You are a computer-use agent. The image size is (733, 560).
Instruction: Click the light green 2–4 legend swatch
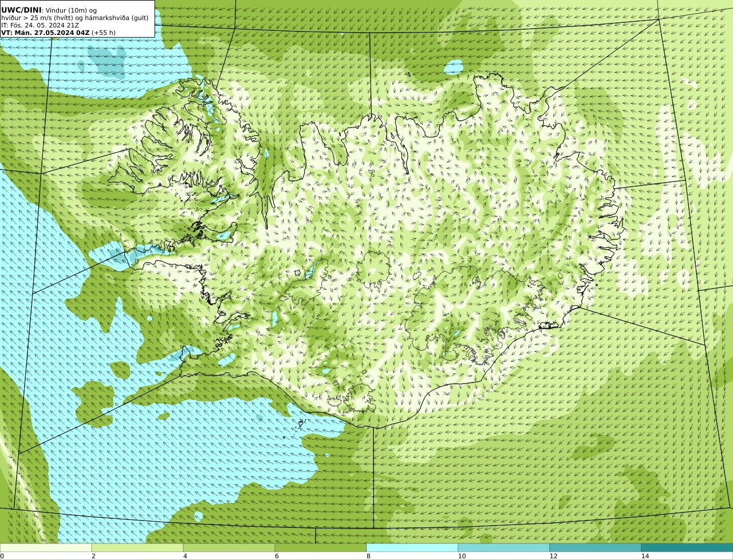click(137, 547)
